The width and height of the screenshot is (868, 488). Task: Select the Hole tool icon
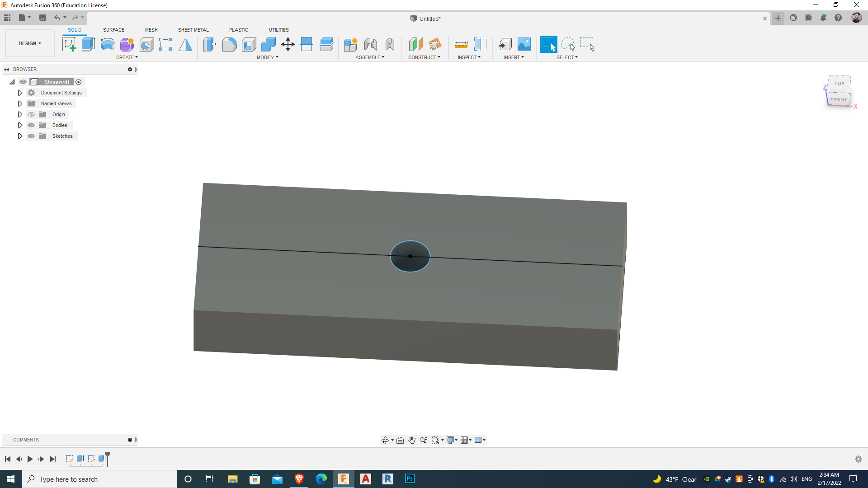[x=146, y=44]
